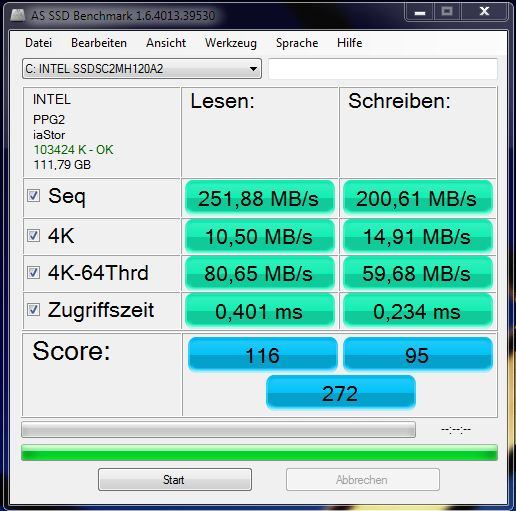This screenshot has width=516, height=511.
Task: Open the drive selection dropdown arrow
Action: tap(253, 69)
